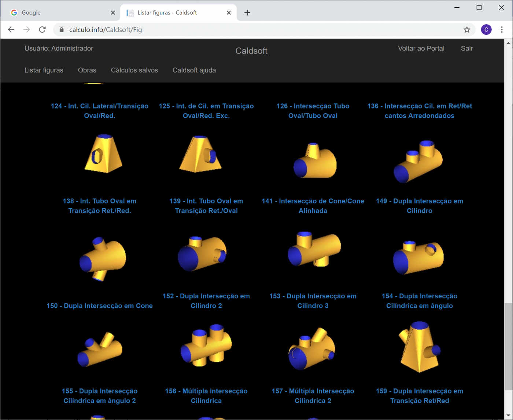Open the Chrome three-dot menu
The width and height of the screenshot is (513, 420).
[502, 30]
